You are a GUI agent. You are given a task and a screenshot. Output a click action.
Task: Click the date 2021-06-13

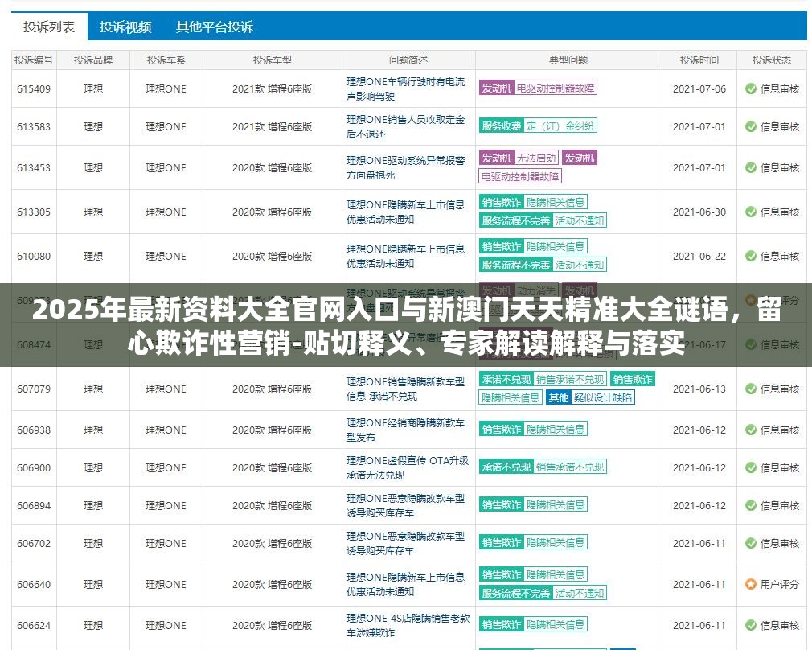tap(699, 389)
